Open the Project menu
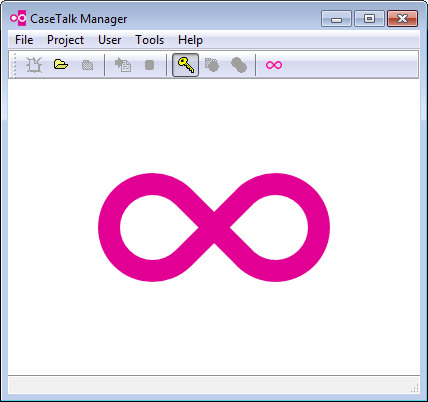 click(x=65, y=40)
